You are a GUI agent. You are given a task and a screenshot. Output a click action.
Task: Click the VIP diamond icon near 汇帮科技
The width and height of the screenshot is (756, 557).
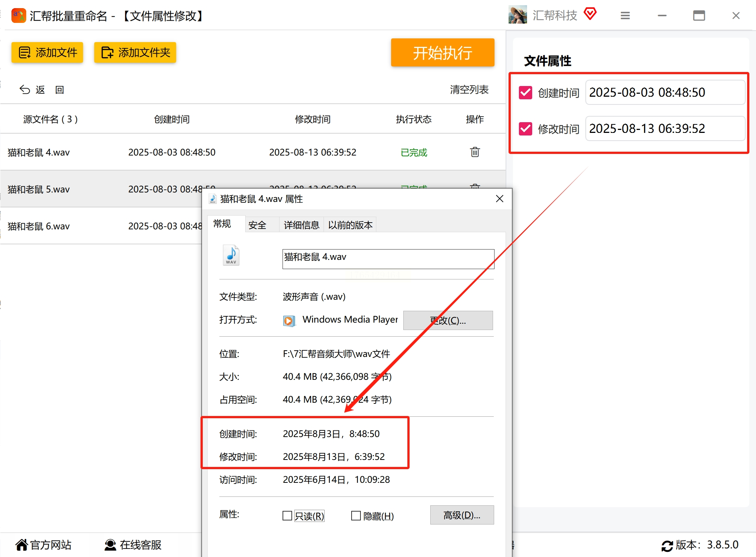click(590, 14)
